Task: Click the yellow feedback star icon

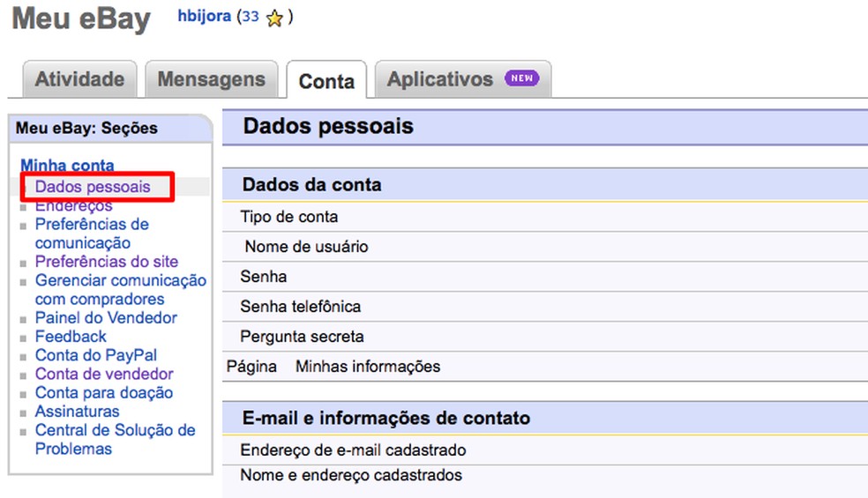Action: click(x=274, y=19)
